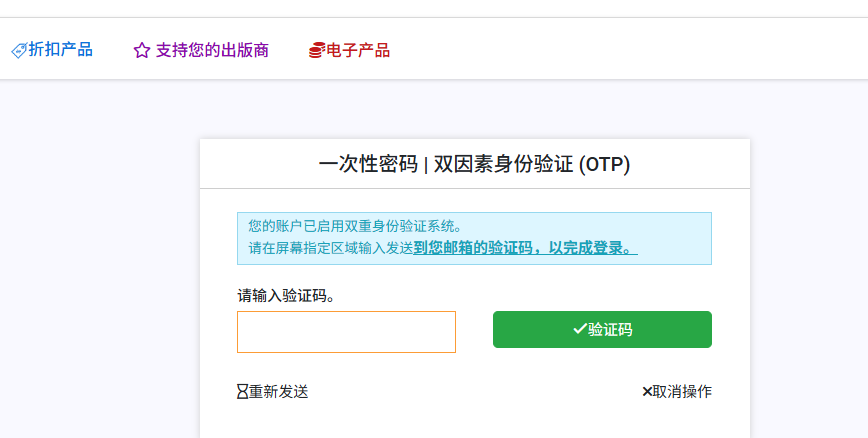
Task: Click the purple star icon
Action: point(142,51)
